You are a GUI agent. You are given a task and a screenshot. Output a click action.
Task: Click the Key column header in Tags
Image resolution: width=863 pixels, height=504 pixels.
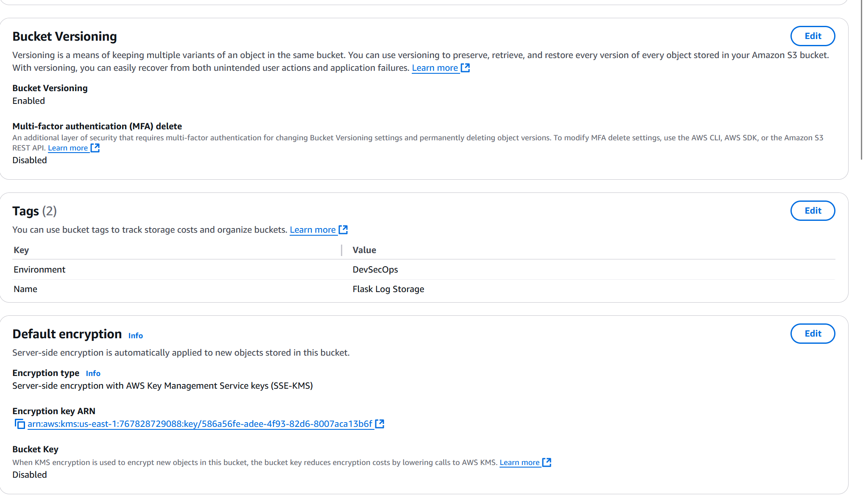[x=21, y=250]
